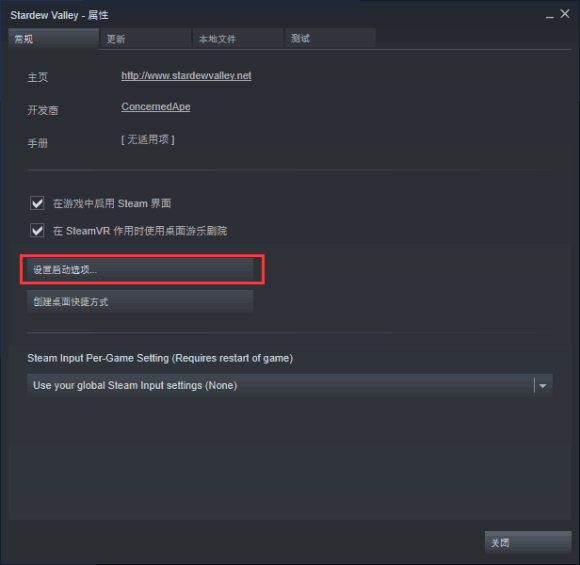Click the 关闭 button

point(528,542)
